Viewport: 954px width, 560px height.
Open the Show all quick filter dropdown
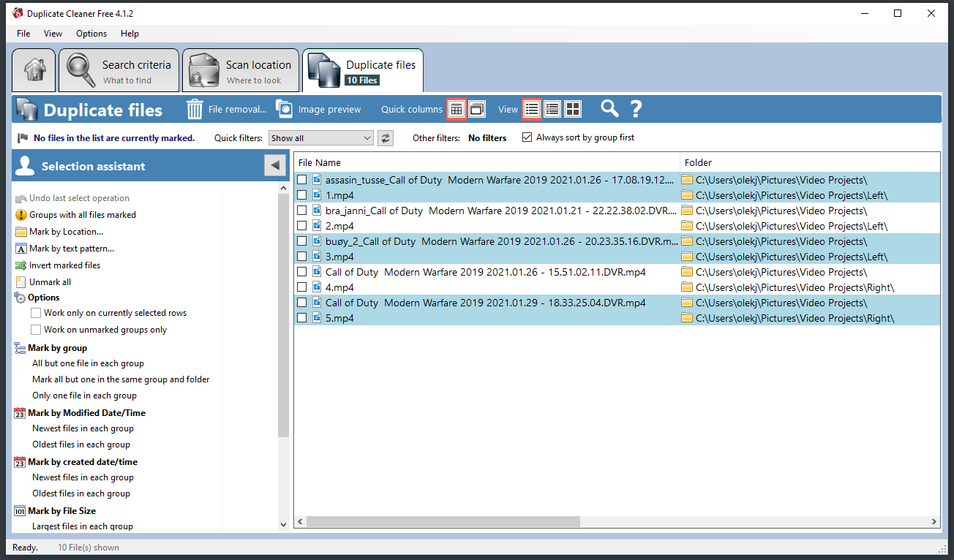pos(320,137)
